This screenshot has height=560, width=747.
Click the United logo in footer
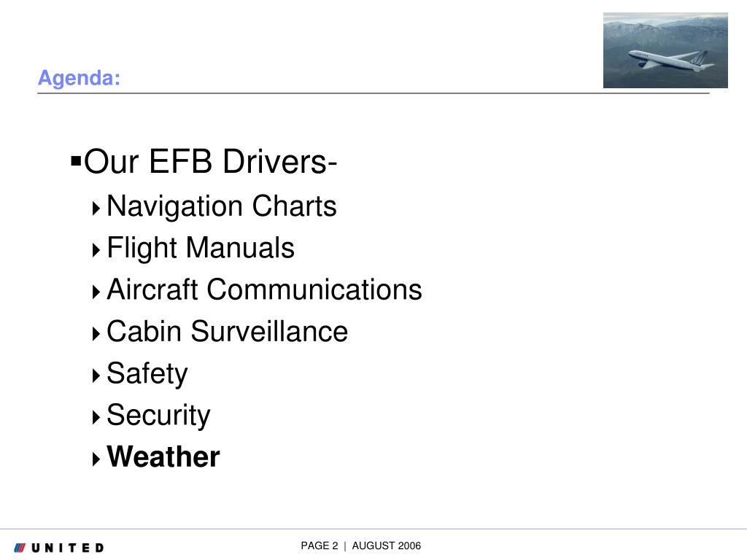point(58,548)
